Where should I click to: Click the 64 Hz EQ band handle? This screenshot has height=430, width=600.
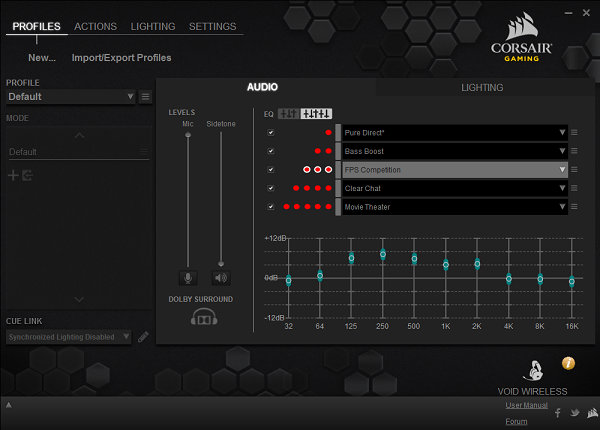[320, 275]
